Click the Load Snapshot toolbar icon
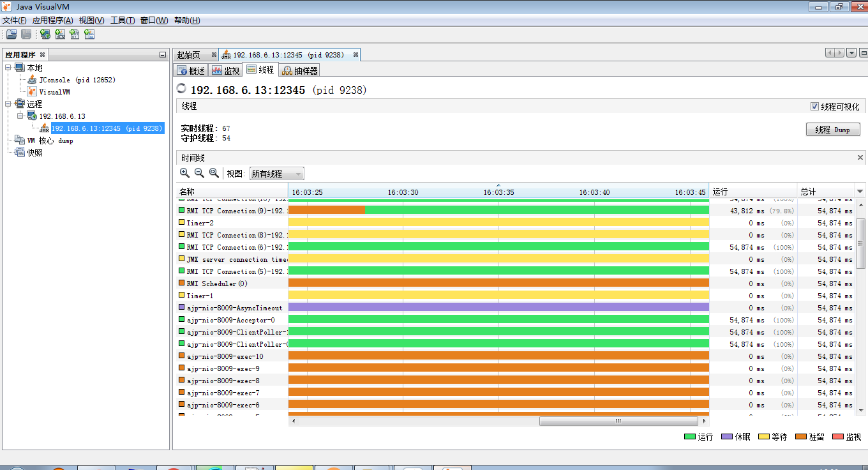 pos(11,34)
